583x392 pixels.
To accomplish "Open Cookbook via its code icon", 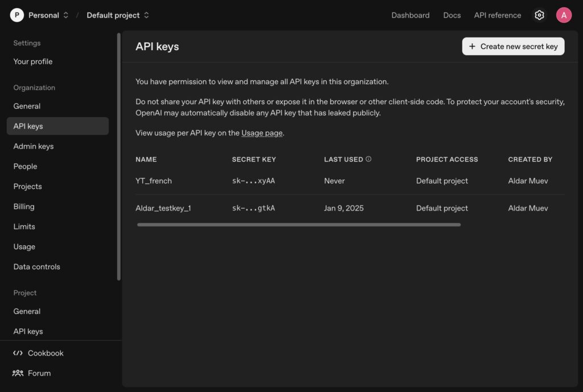I will click(18, 353).
